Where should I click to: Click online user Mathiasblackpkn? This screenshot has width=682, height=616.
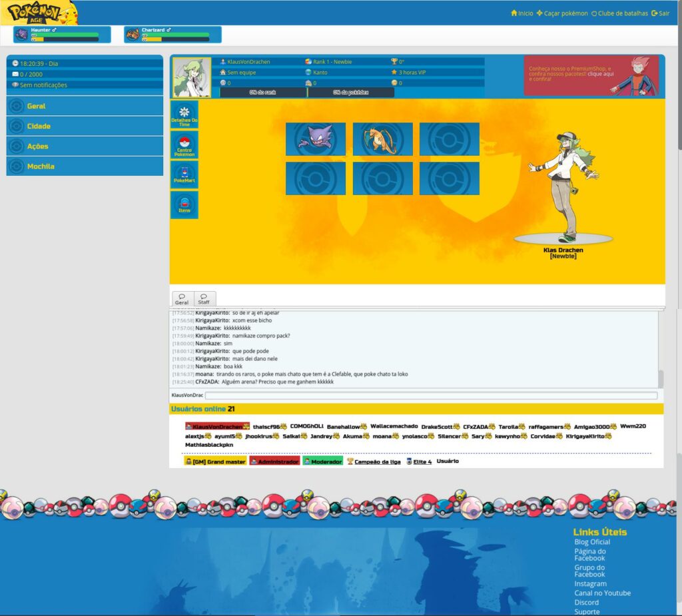[209, 445]
